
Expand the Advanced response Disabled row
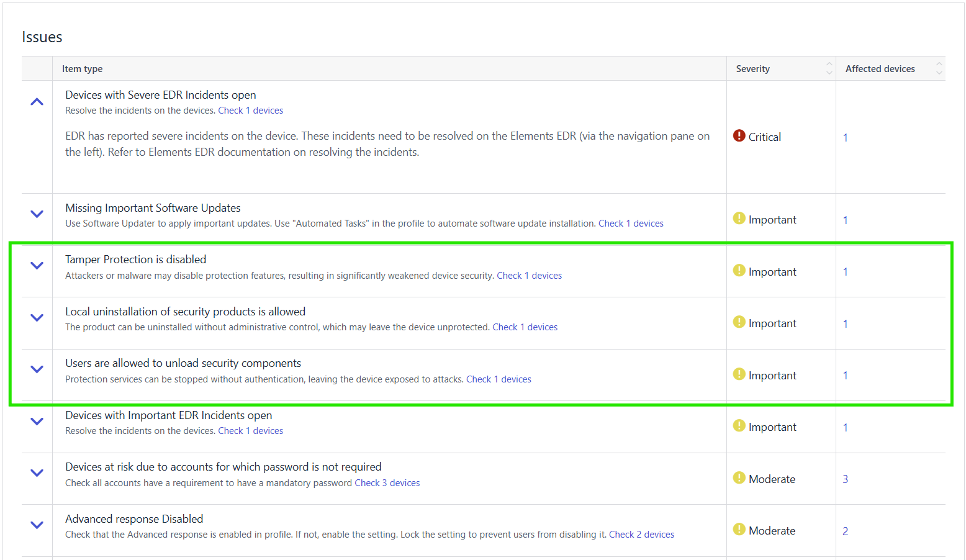pos(37,525)
